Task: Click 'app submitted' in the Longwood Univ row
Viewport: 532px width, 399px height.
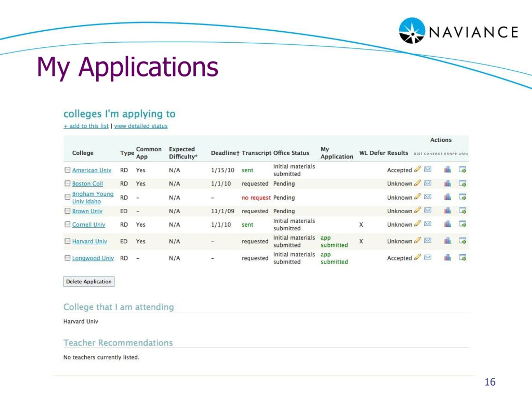Action: pos(334,258)
